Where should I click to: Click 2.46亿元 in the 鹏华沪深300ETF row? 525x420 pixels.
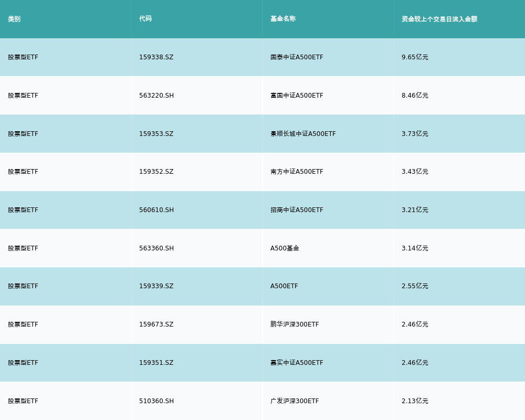[415, 324]
